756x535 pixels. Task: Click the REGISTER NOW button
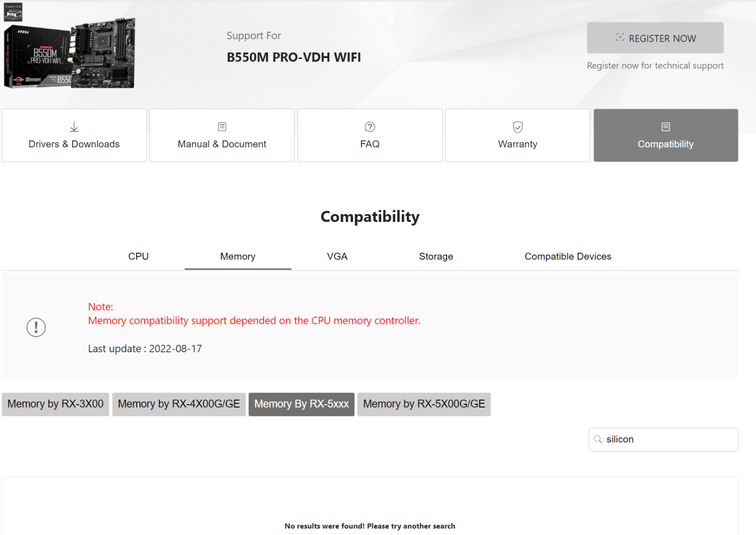[655, 38]
